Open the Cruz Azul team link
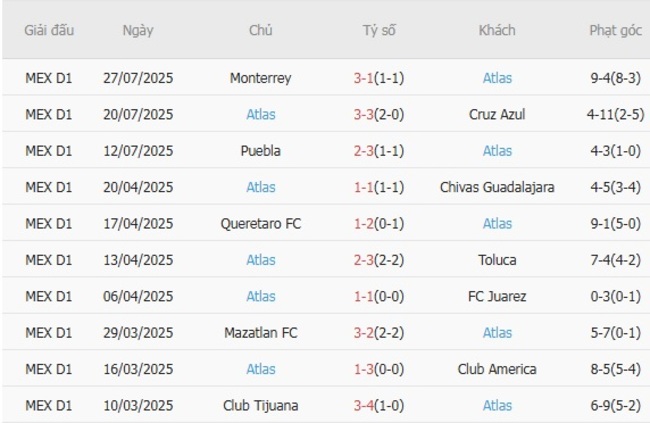 coord(497,114)
